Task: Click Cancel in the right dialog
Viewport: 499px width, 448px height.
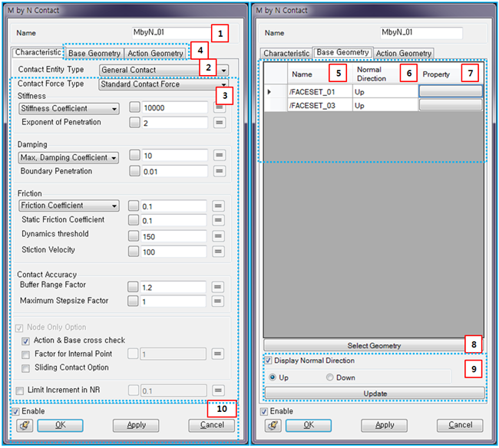Action: pyautogui.click(x=460, y=425)
